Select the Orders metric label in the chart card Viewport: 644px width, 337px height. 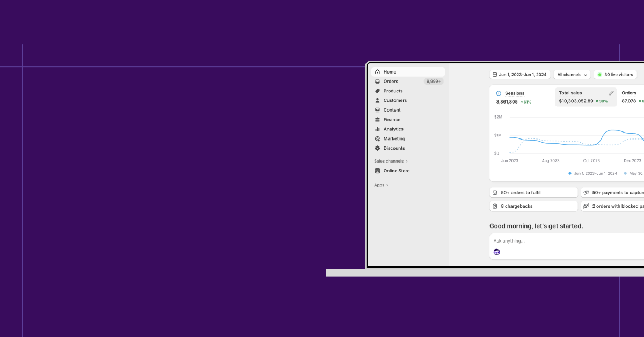tap(629, 93)
